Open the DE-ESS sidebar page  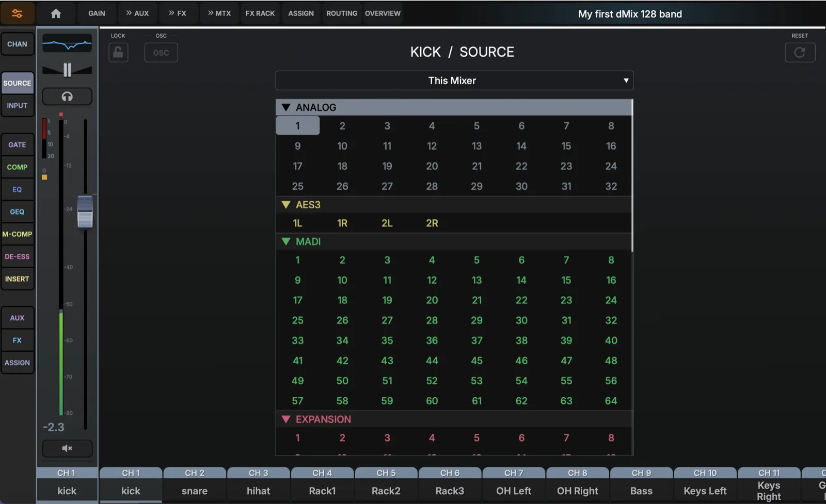(17, 256)
